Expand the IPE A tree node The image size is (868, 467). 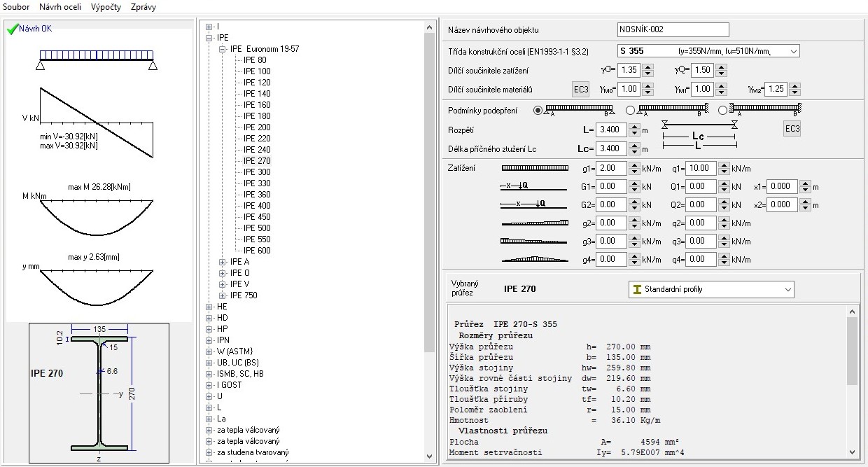click(x=222, y=262)
